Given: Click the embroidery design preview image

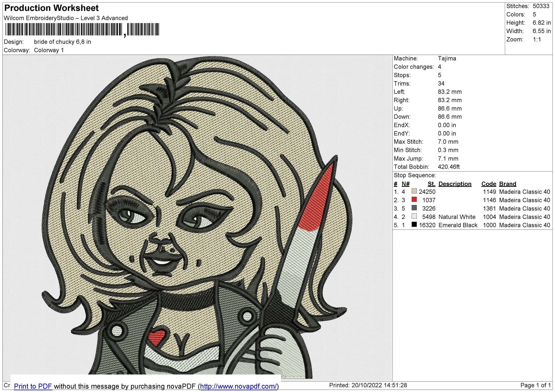Looking at the screenshot, I should pyautogui.click(x=197, y=218).
